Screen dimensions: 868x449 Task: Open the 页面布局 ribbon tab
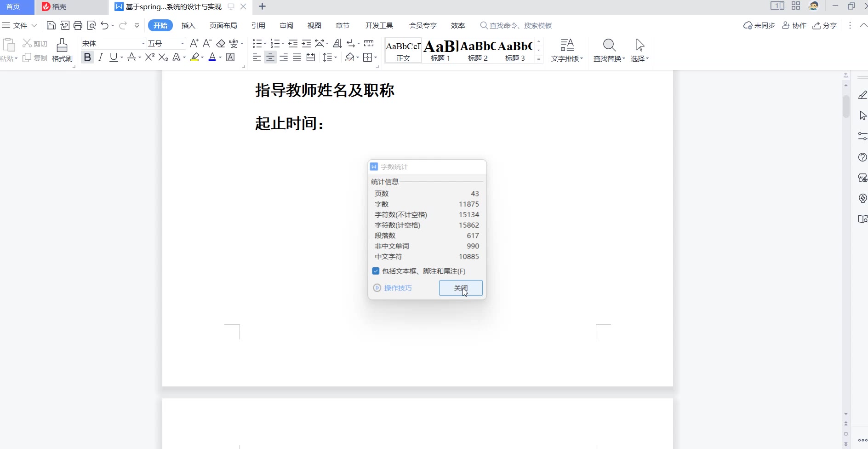(223, 25)
